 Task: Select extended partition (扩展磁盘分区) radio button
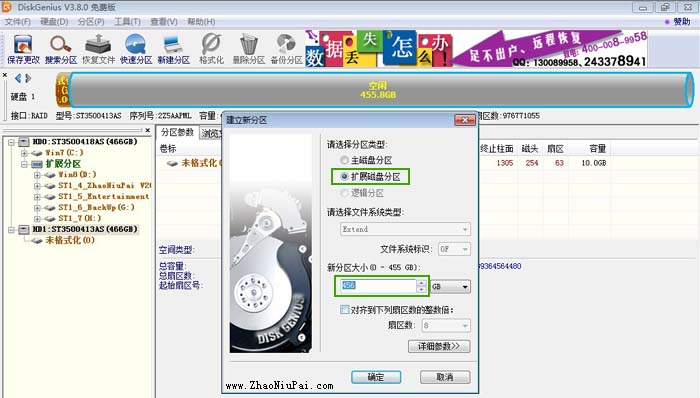(344, 176)
